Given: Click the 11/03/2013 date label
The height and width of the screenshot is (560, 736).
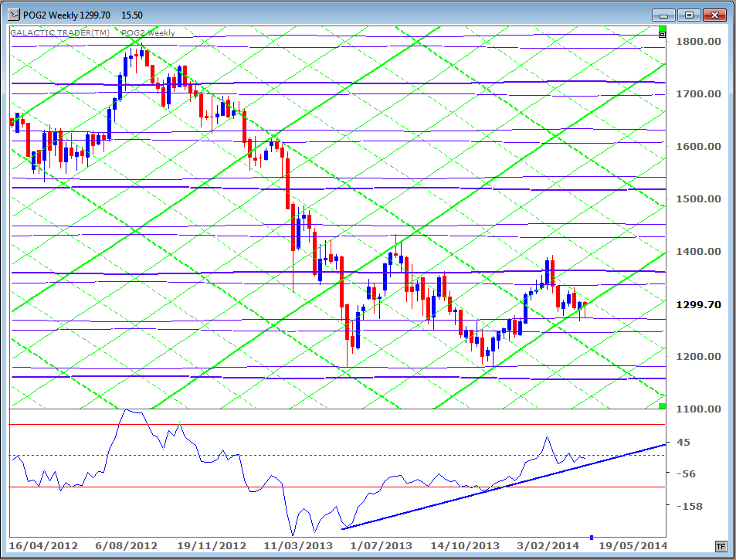Looking at the screenshot, I should 298,546.
